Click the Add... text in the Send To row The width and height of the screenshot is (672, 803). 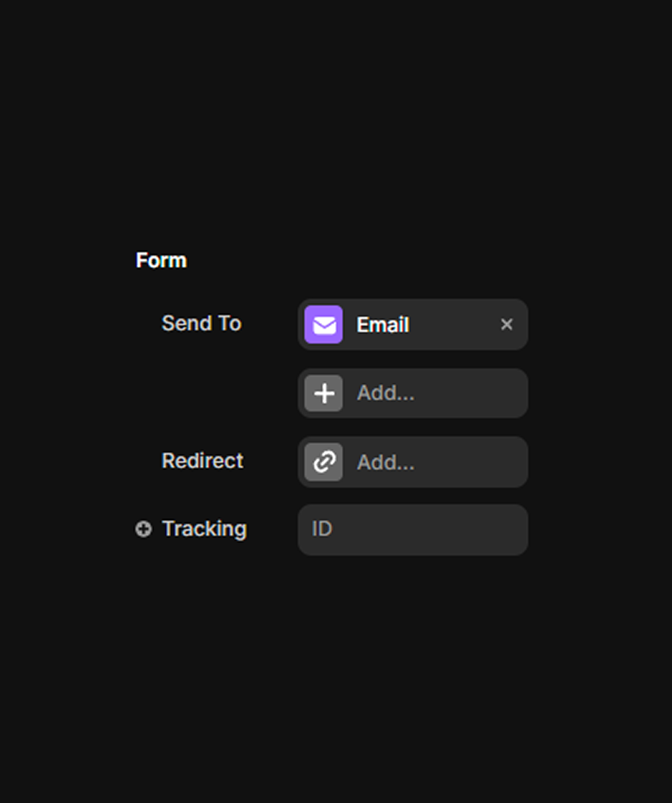(x=386, y=393)
